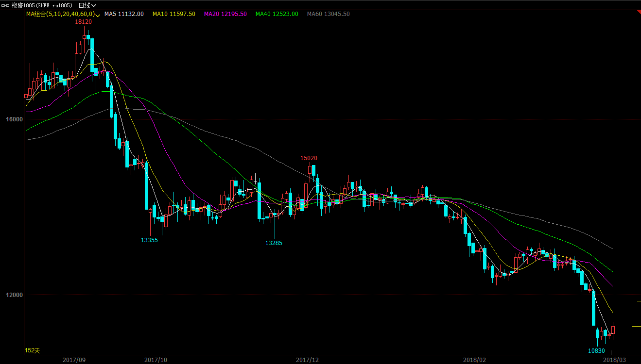Screen dimensions: 641x364
Task: Click the 18120 high price marker
Action: [x=83, y=22]
